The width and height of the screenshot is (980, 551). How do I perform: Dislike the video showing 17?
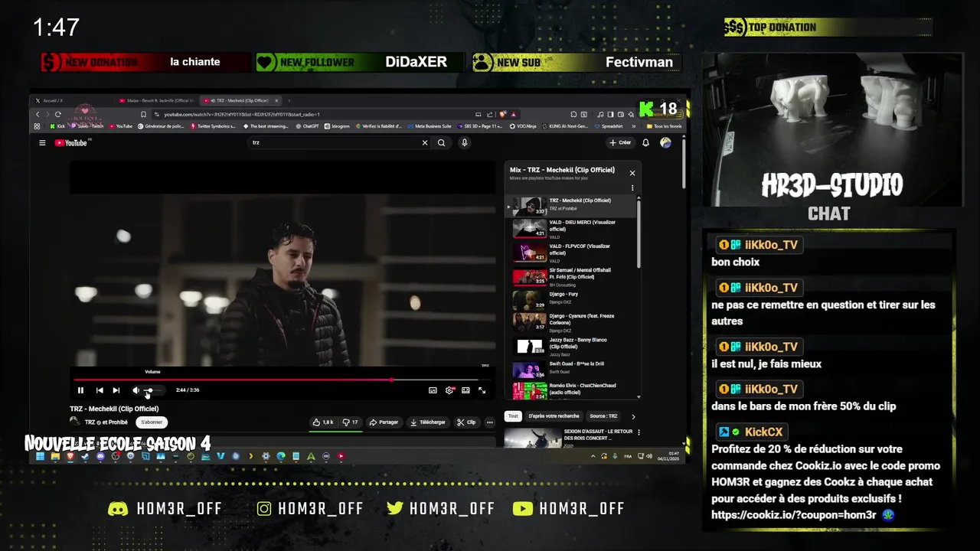click(x=351, y=422)
